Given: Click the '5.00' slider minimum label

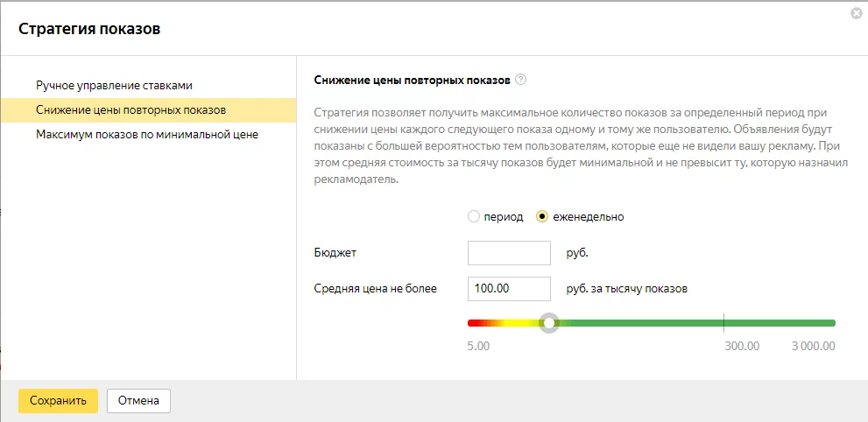Looking at the screenshot, I should [478, 347].
